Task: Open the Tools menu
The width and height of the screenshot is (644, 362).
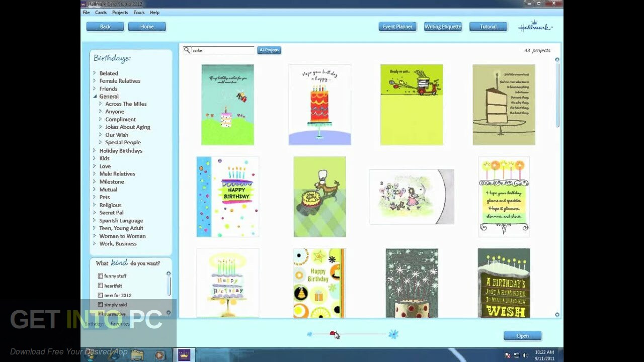Action: [139, 13]
